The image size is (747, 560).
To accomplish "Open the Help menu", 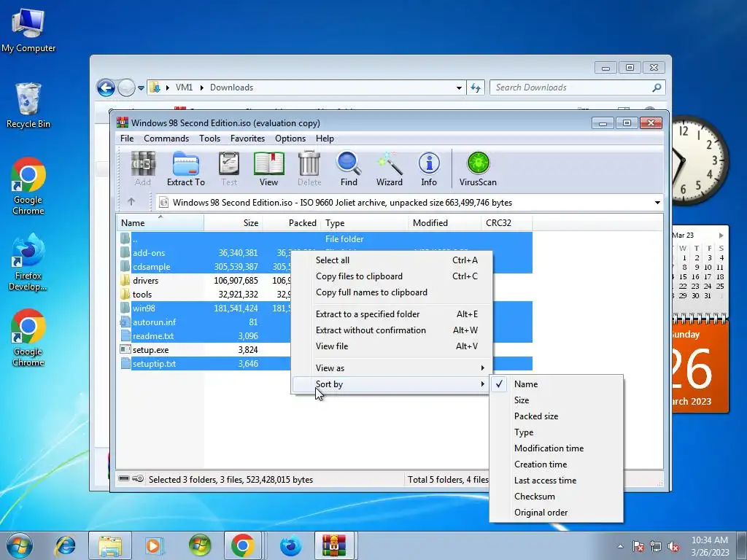I will [x=325, y=139].
